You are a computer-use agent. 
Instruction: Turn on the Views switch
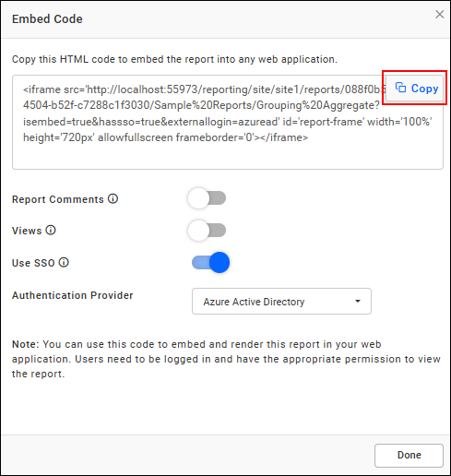click(x=208, y=231)
